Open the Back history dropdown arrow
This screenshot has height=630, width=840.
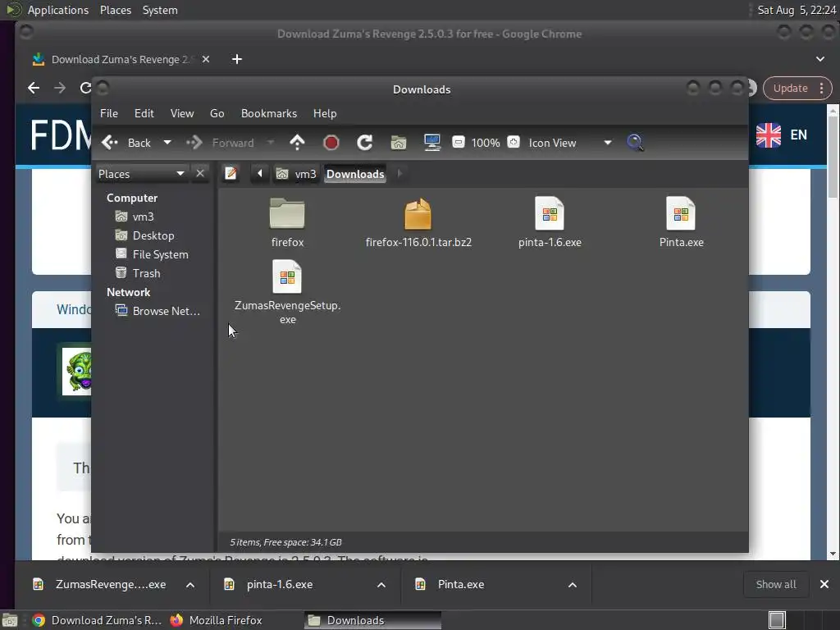click(x=167, y=143)
